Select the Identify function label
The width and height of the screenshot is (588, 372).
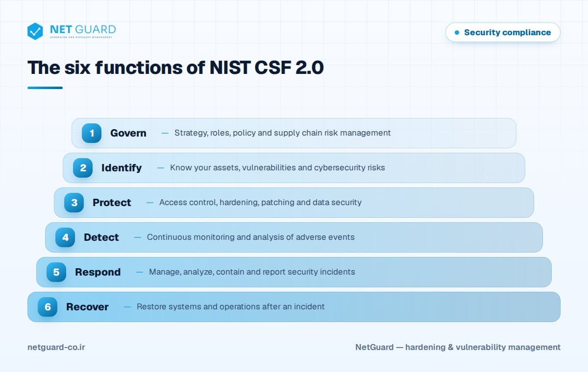pos(122,168)
